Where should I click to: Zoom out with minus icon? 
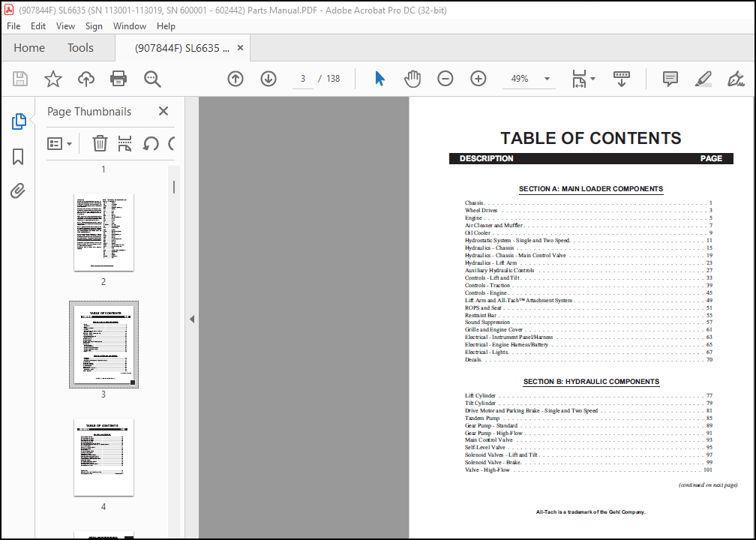click(445, 79)
